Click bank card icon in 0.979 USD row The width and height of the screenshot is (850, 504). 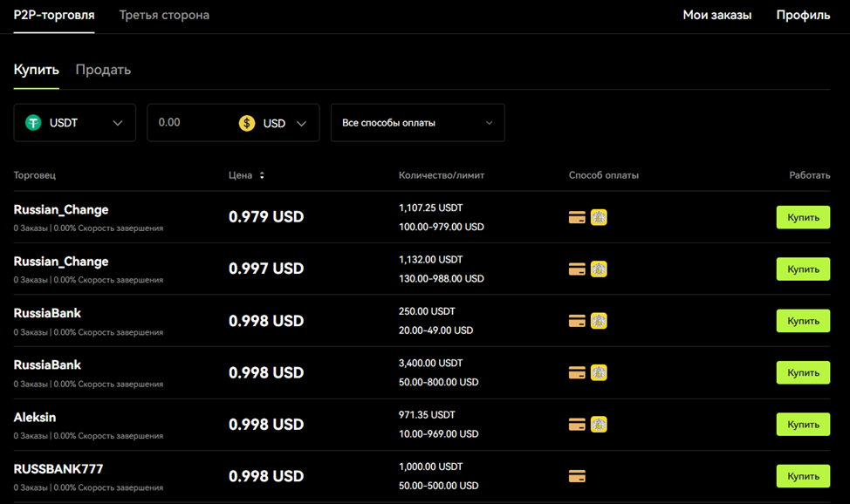pyautogui.click(x=577, y=218)
